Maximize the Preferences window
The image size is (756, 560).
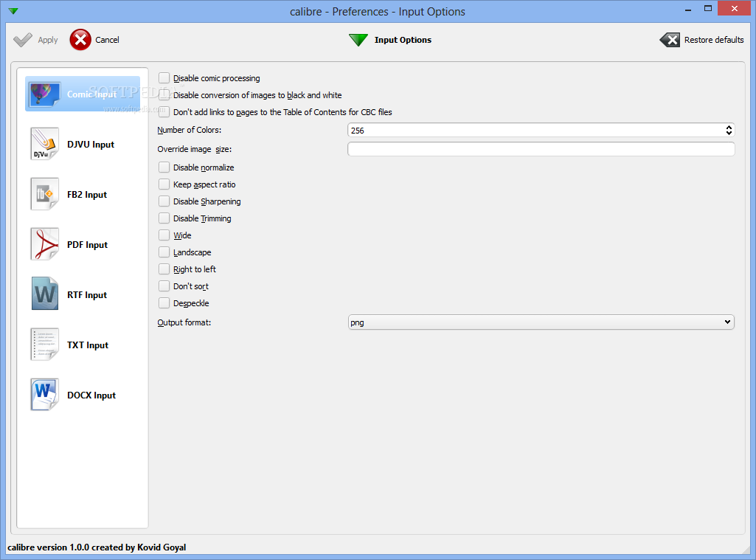(x=708, y=8)
